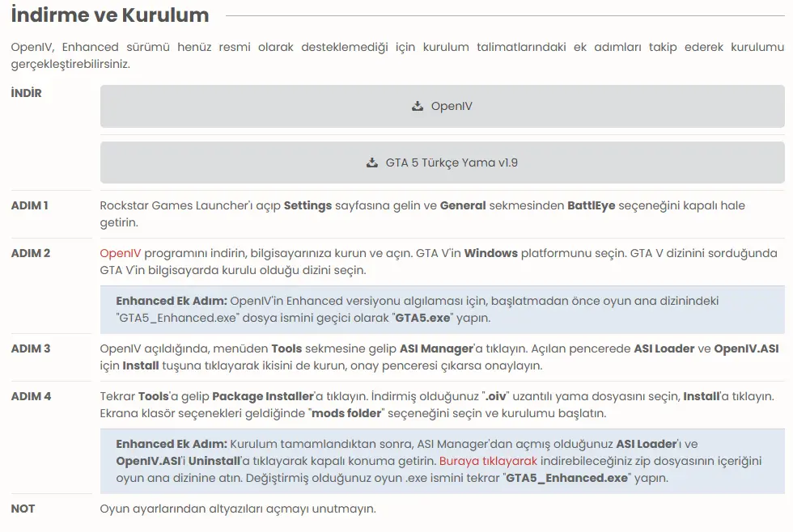Click the 'ADIM 1' label
This screenshot has height=532, width=793.
click(x=29, y=205)
